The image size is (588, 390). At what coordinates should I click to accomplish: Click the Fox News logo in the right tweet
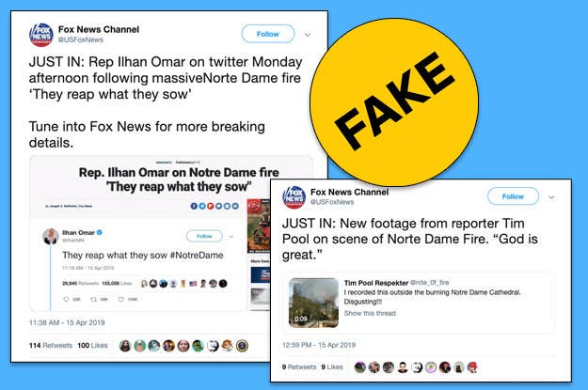[x=294, y=197]
